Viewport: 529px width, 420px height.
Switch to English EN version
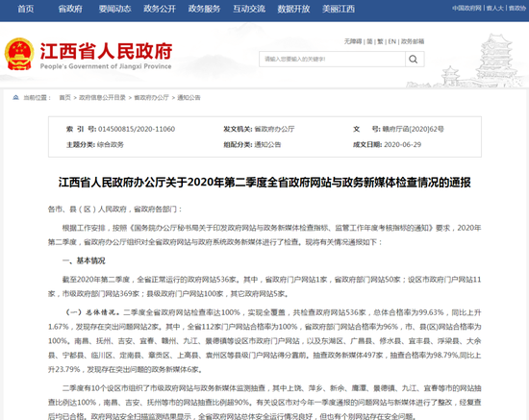(x=391, y=41)
